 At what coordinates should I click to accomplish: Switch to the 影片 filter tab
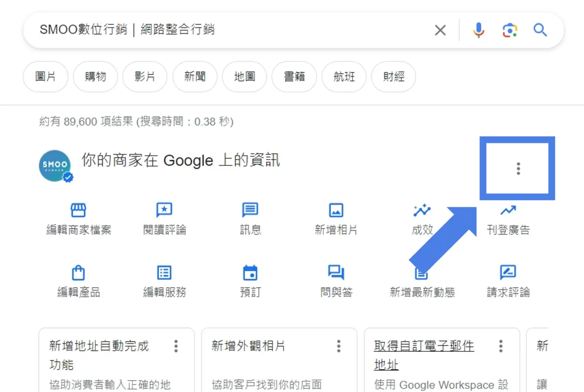[145, 77]
